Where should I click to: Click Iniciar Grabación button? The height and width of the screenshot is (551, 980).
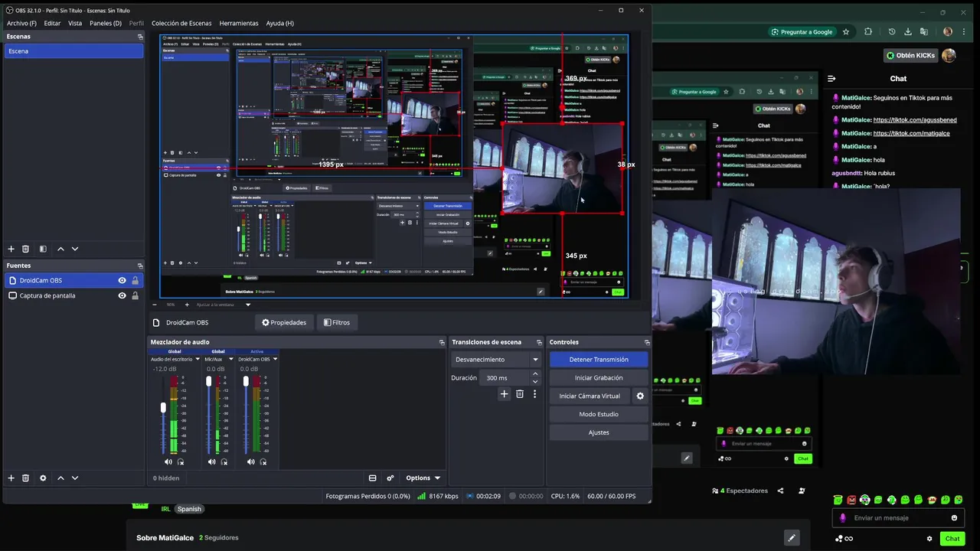click(599, 377)
